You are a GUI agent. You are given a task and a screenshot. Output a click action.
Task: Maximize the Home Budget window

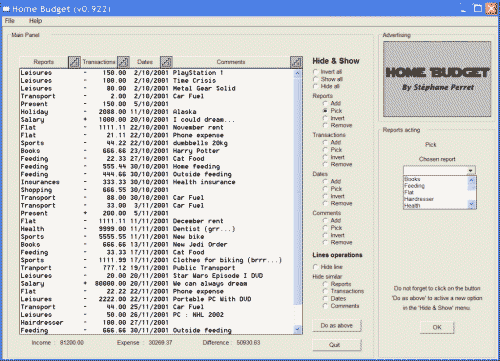478,8
